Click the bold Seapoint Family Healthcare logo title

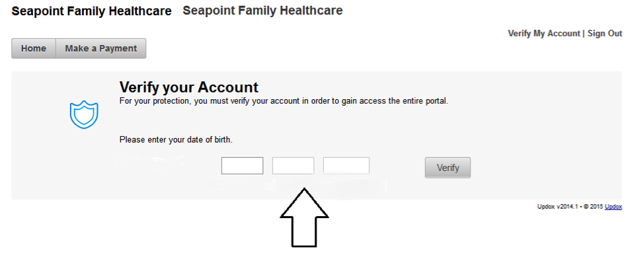coord(92,11)
